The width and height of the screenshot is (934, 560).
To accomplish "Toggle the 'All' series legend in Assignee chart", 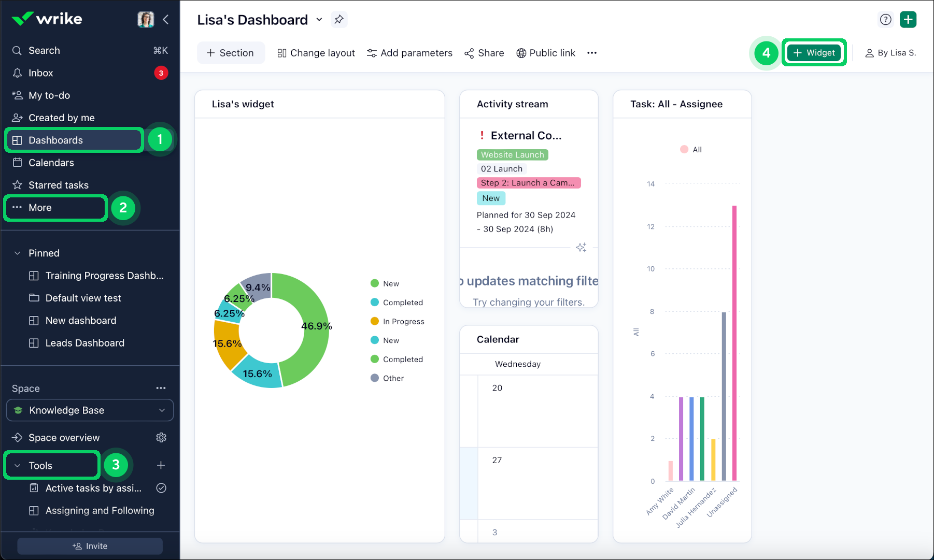I will tap(691, 150).
